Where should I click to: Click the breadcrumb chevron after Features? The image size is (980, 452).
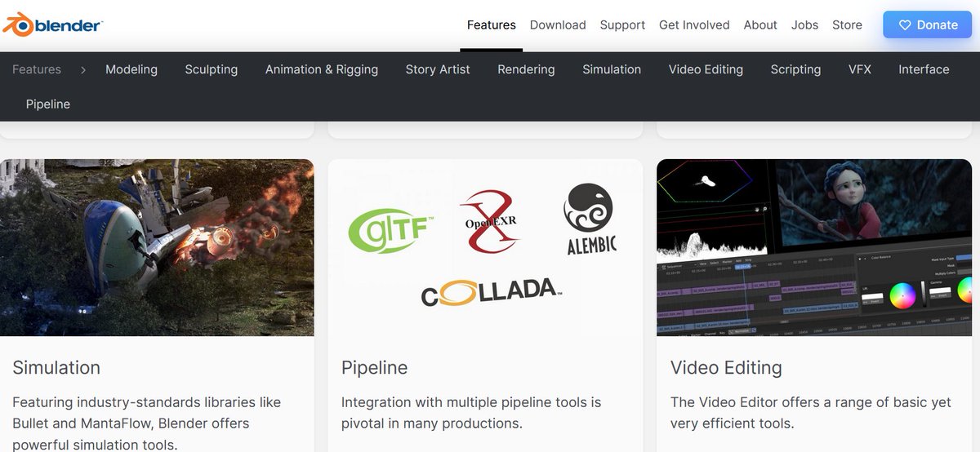[x=83, y=69]
